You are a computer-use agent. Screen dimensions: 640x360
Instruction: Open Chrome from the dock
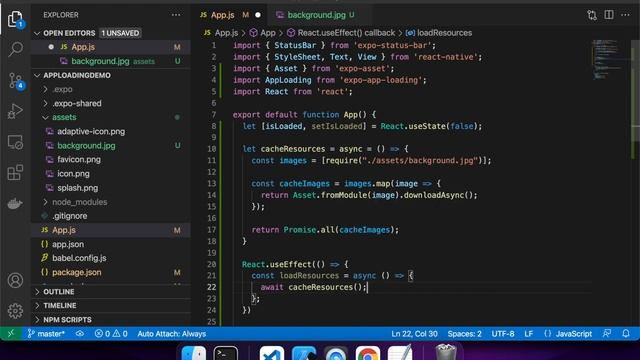click(x=367, y=353)
